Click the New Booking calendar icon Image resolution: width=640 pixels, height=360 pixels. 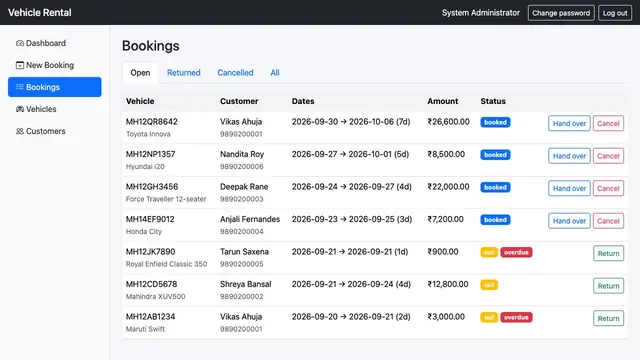point(20,65)
